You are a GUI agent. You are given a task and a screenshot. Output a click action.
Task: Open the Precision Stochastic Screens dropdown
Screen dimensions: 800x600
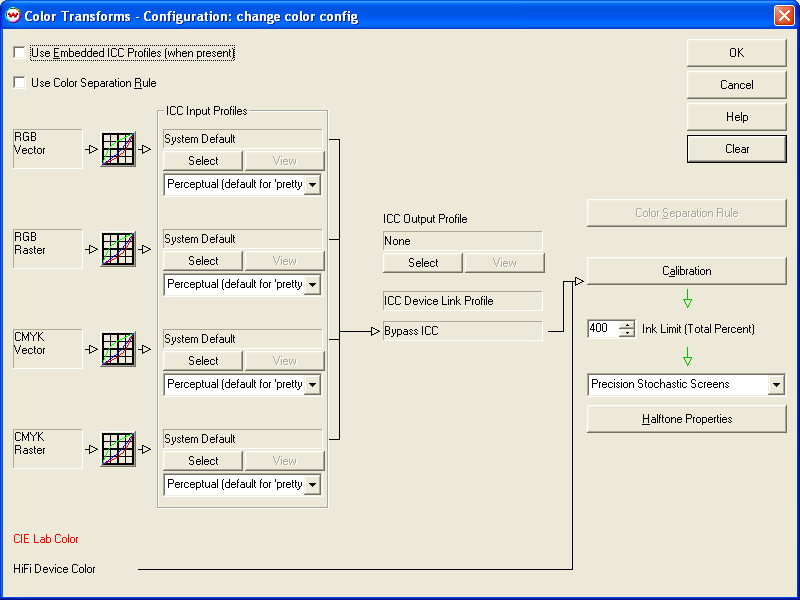776,384
